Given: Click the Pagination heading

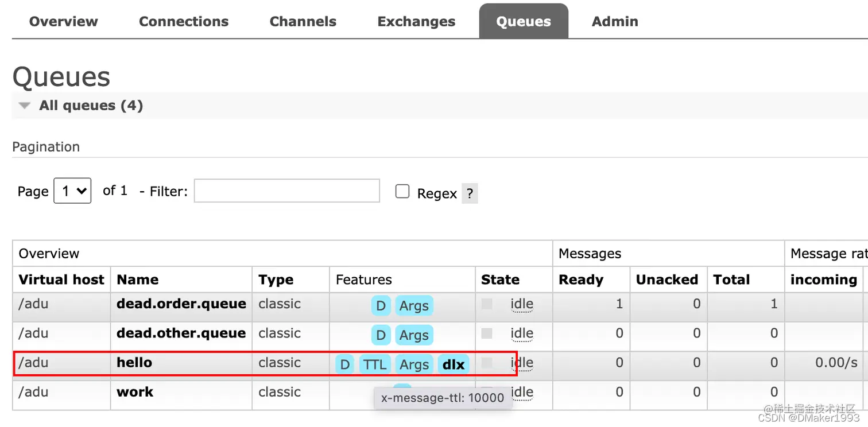Looking at the screenshot, I should pos(46,147).
